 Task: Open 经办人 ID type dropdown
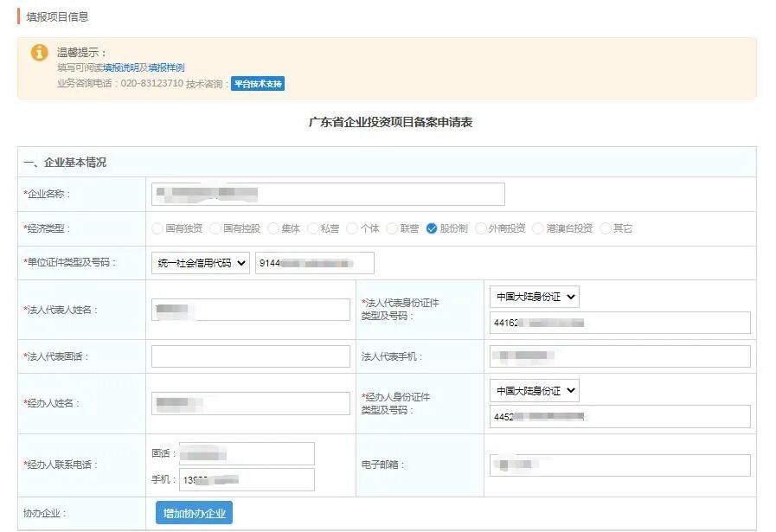tap(534, 391)
